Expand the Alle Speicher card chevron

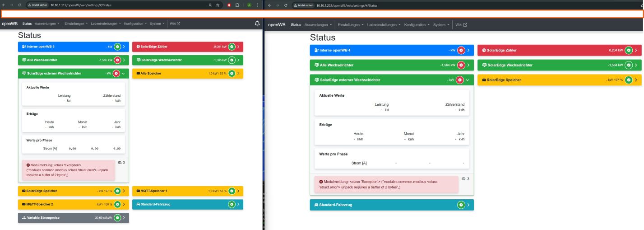point(238,73)
